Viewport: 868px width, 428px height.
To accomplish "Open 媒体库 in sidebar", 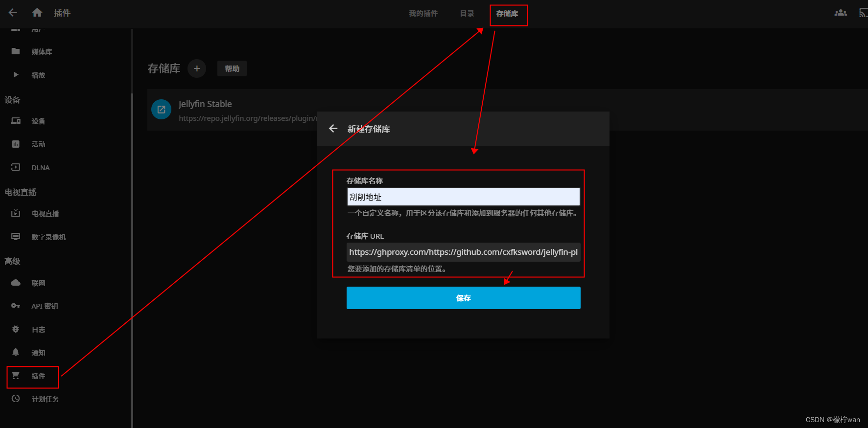I will pos(42,52).
